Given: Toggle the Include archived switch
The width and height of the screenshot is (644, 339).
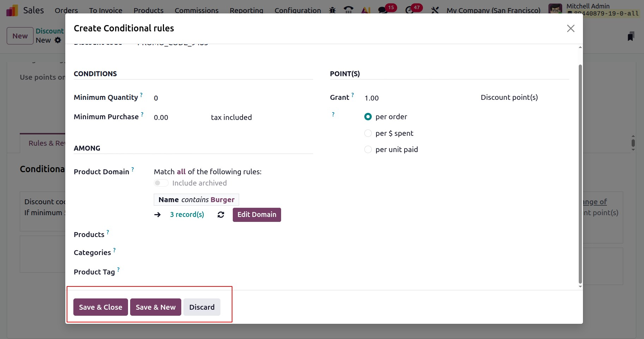Looking at the screenshot, I should [x=161, y=183].
